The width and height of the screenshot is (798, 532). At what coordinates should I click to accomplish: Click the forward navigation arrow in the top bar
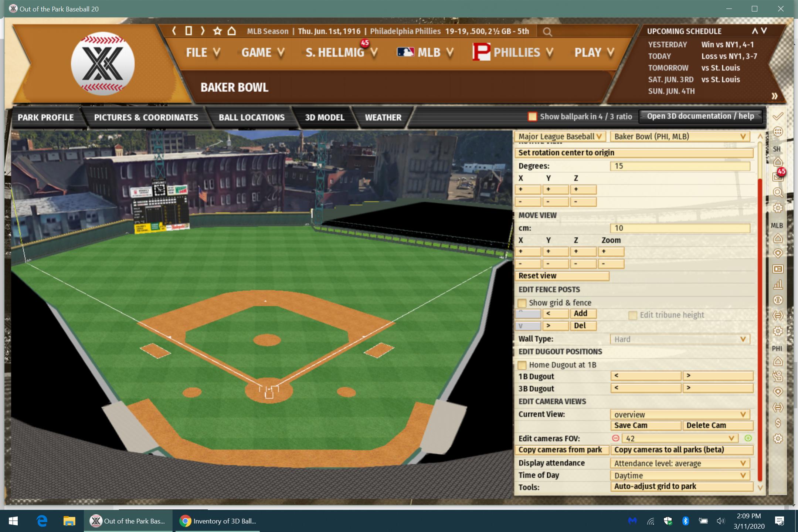point(203,31)
